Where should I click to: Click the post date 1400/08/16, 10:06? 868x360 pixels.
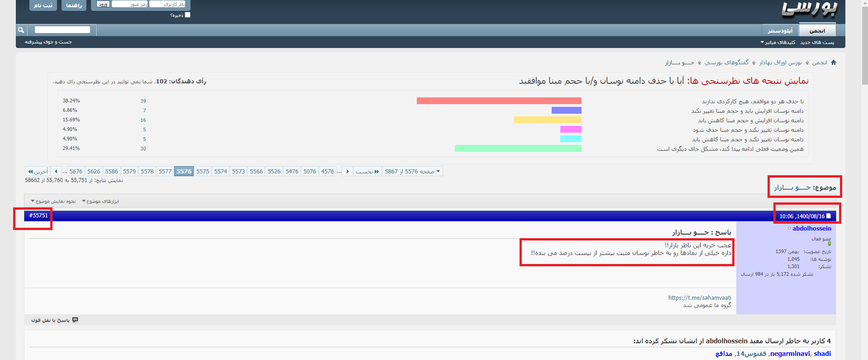coord(802,216)
